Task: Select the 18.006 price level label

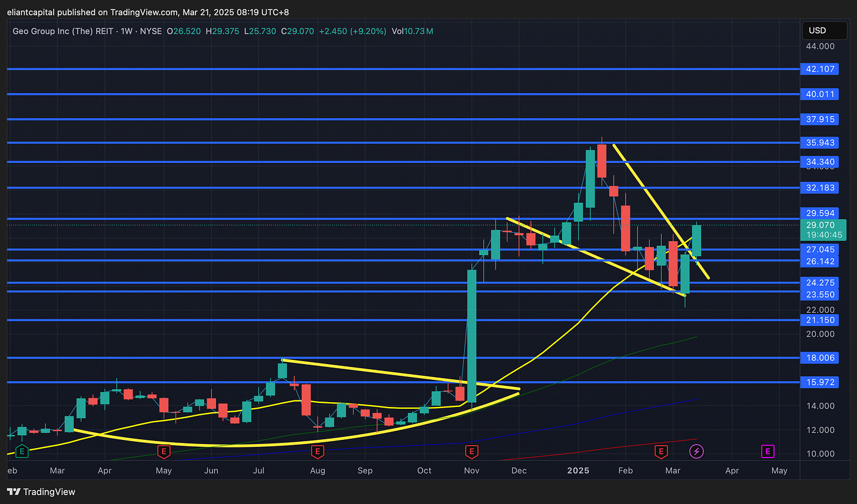Action: (821, 358)
